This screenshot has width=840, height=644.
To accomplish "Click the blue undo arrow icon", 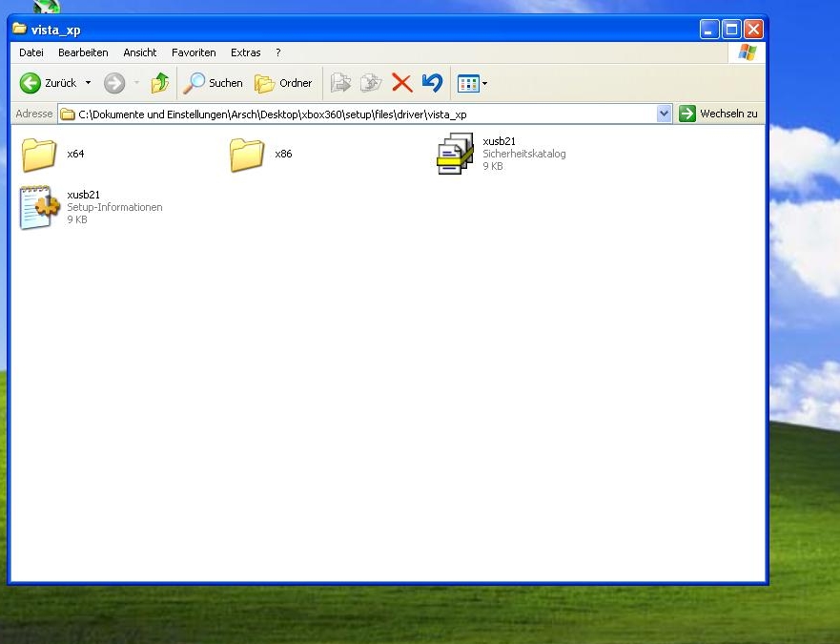I will pos(432,83).
